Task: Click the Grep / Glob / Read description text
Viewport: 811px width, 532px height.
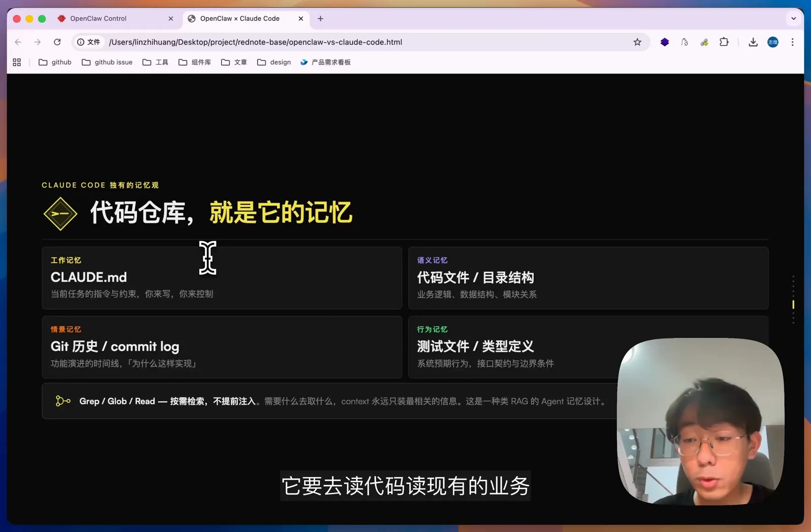Action: [343, 401]
